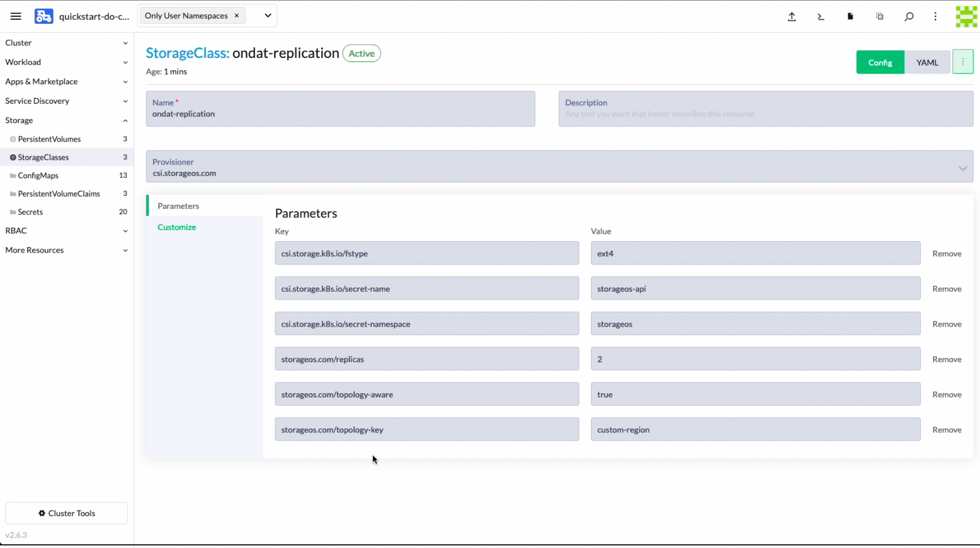980x548 pixels.
Task: Expand the Provisioner dropdown
Action: [x=962, y=168]
